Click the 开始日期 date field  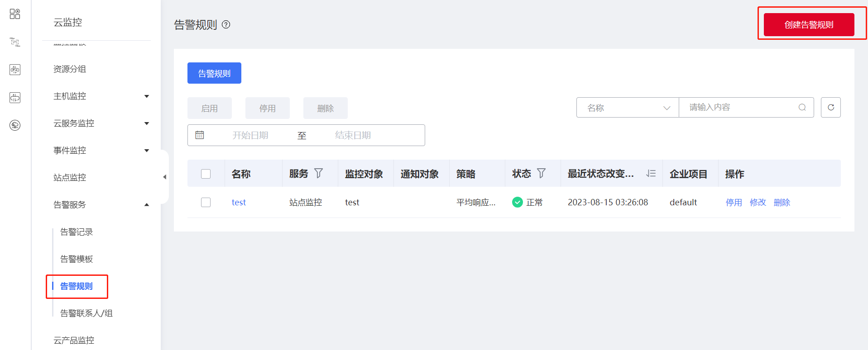(250, 135)
